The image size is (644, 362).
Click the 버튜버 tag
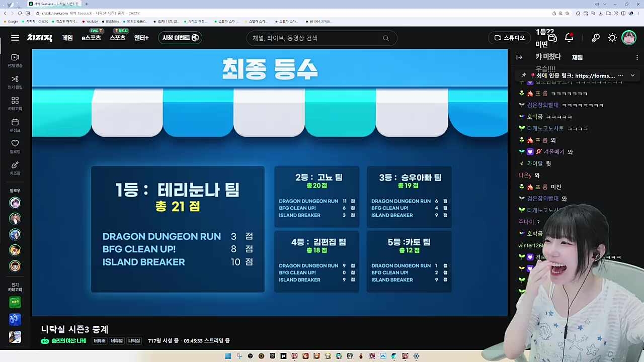[x=100, y=341]
